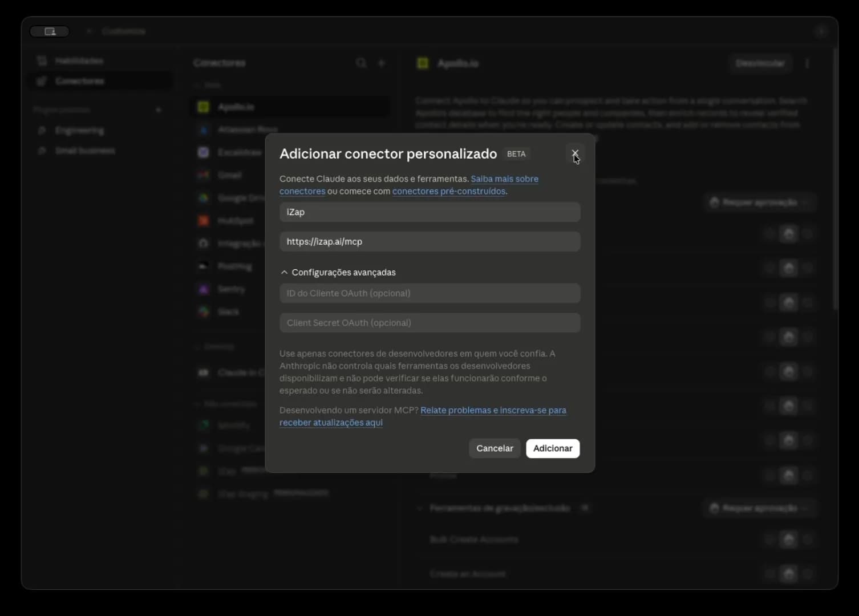859x616 pixels.
Task: Open the three-dot menu beside Desvincular
Action: point(807,63)
